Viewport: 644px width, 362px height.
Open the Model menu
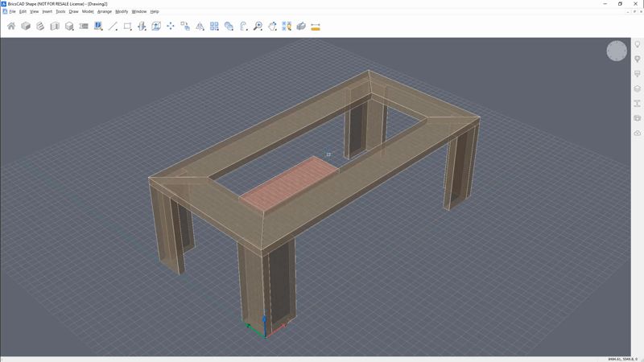click(88, 11)
